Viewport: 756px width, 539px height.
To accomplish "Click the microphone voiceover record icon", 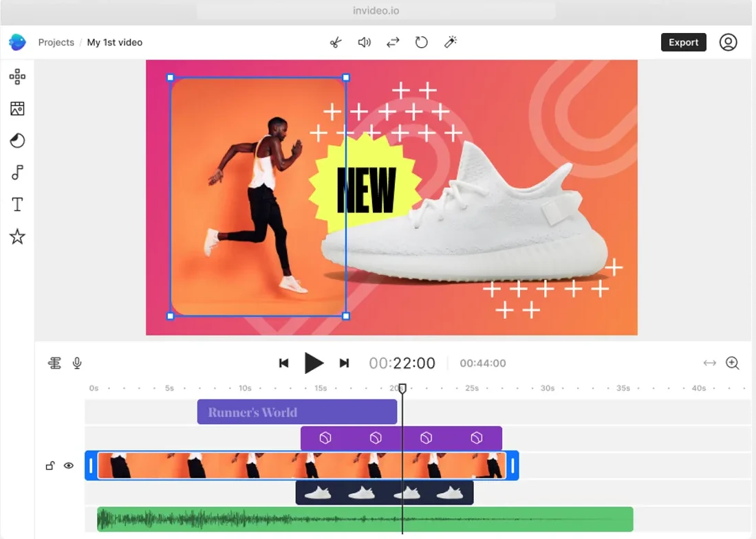I will 77,363.
